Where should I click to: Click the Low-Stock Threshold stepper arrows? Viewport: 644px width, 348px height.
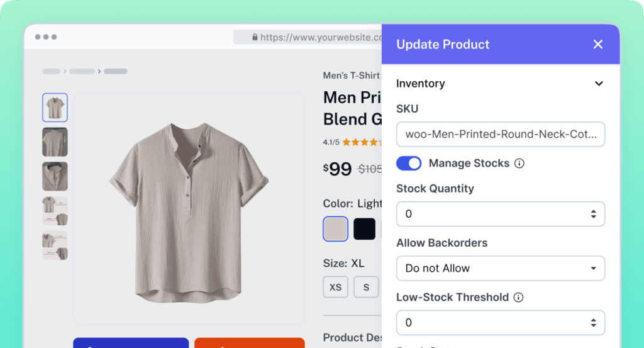(x=593, y=323)
